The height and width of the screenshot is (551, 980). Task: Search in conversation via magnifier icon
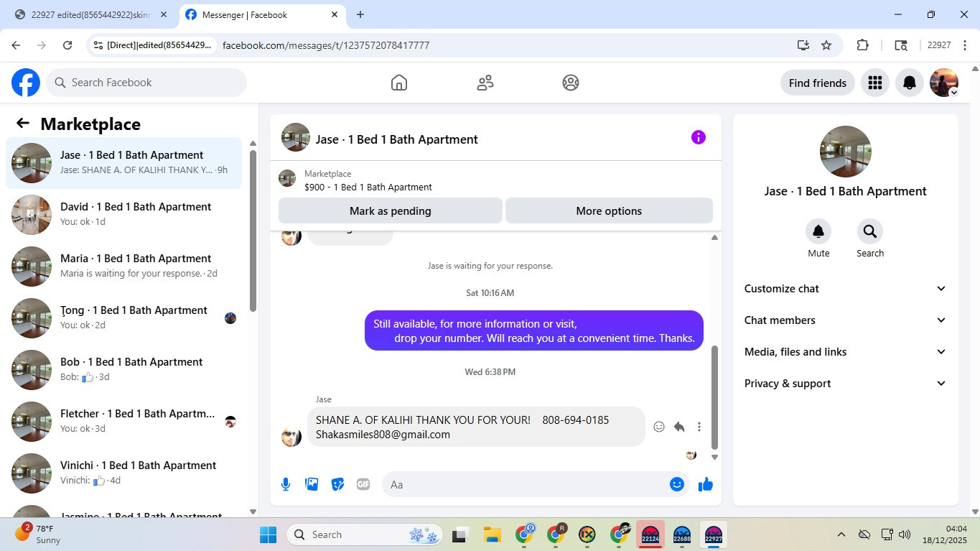870,231
